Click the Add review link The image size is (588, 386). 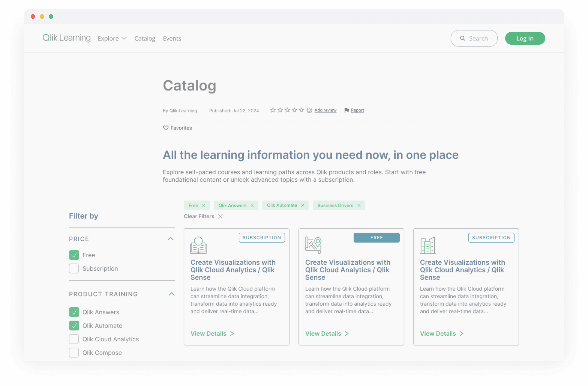(x=325, y=110)
